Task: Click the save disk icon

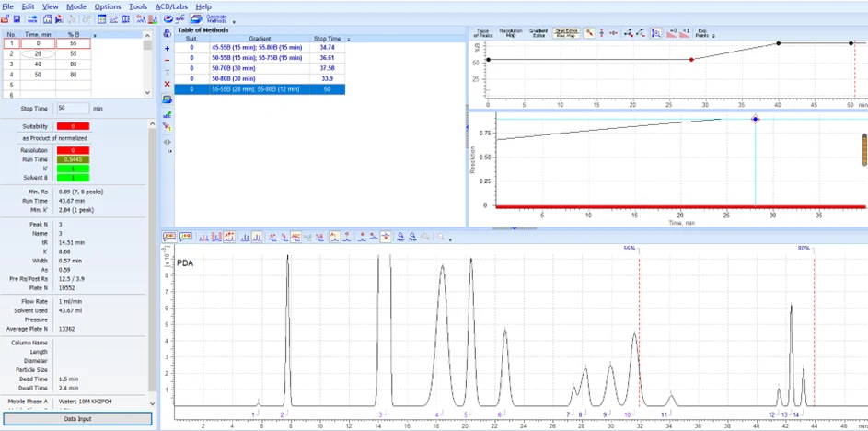Action: (17, 19)
